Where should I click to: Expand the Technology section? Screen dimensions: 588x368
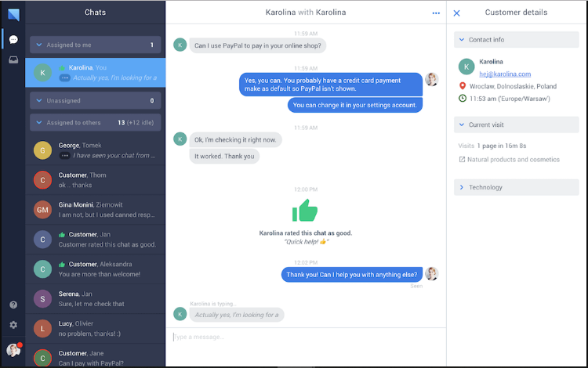[x=517, y=187]
